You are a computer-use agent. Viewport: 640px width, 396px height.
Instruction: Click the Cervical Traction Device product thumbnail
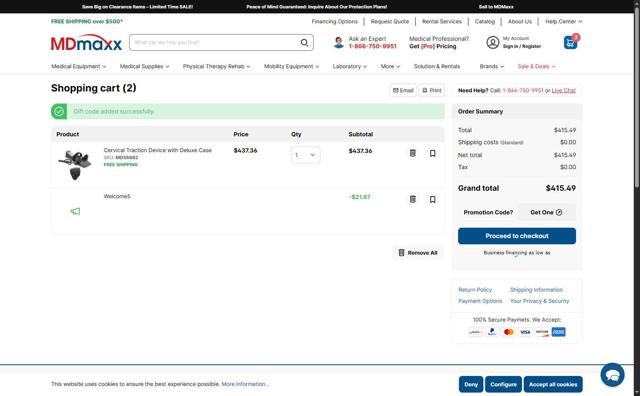75,165
